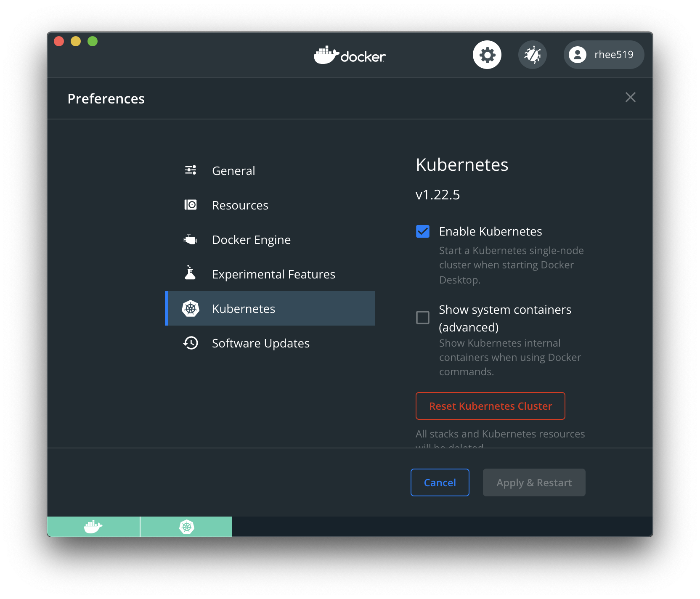Select the Kubernetes sidebar item
This screenshot has width=700, height=599.
pyautogui.click(x=270, y=308)
